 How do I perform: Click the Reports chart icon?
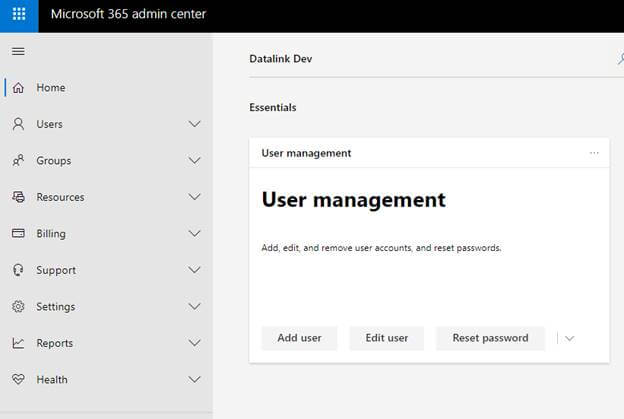[18, 343]
